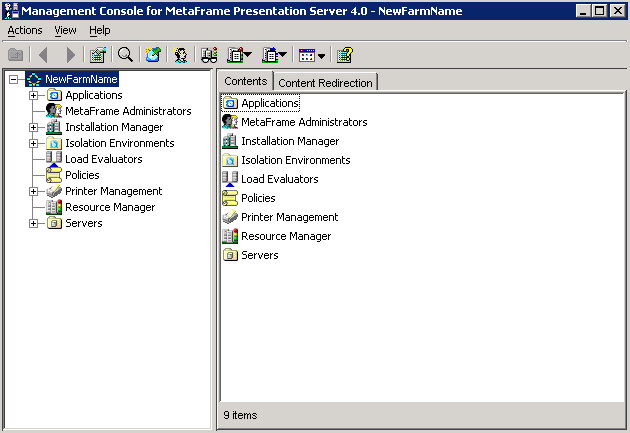Screen dimensions: 630x433
Task: Click the farm icon beside NewFarmName
Action: coord(34,79)
